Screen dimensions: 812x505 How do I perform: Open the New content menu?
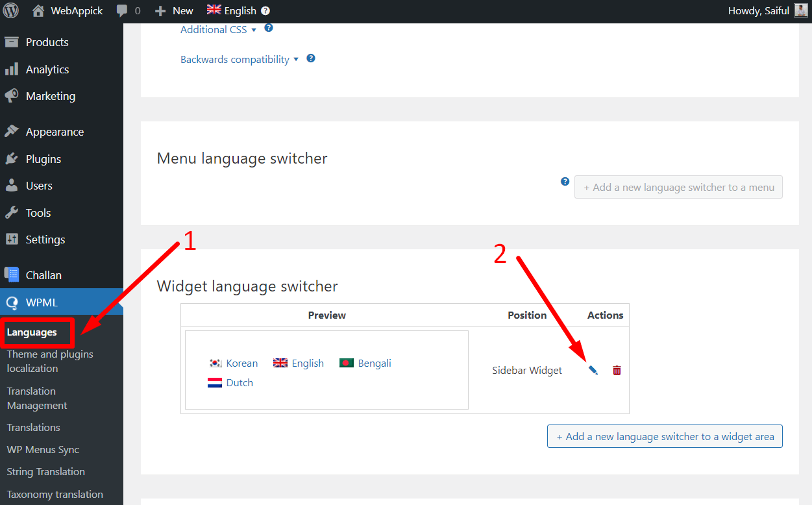point(174,10)
